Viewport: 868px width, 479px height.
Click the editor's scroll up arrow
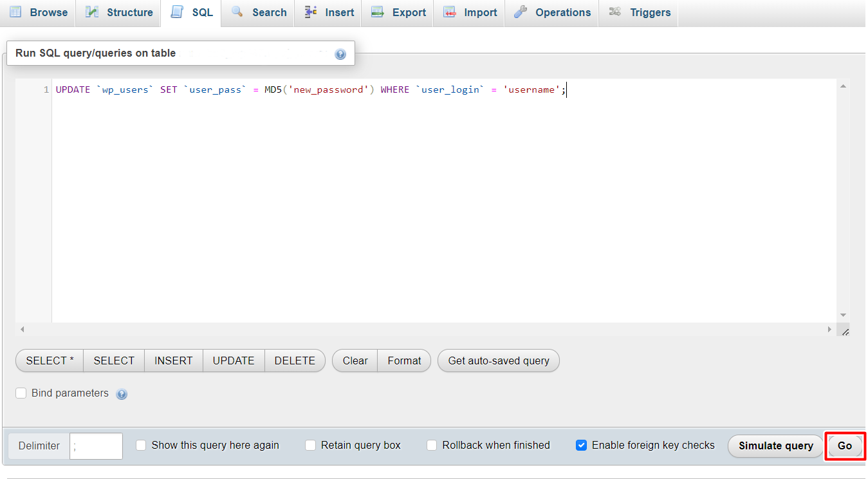click(844, 86)
